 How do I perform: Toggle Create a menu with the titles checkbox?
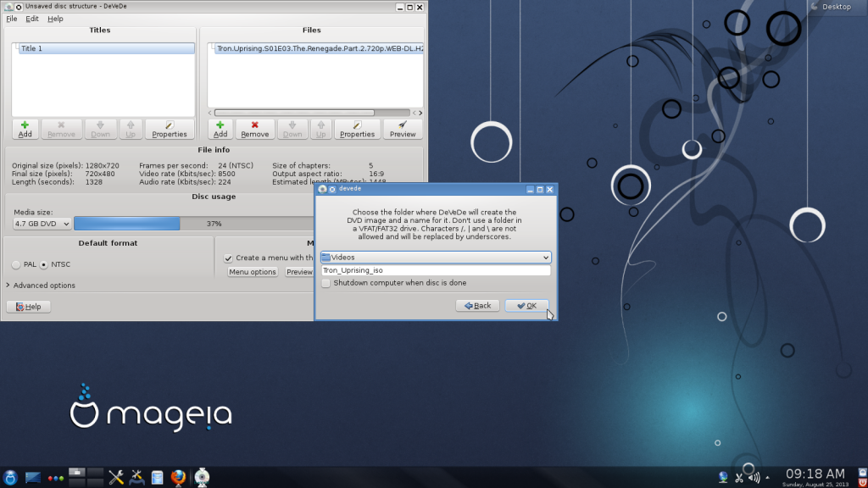(228, 258)
